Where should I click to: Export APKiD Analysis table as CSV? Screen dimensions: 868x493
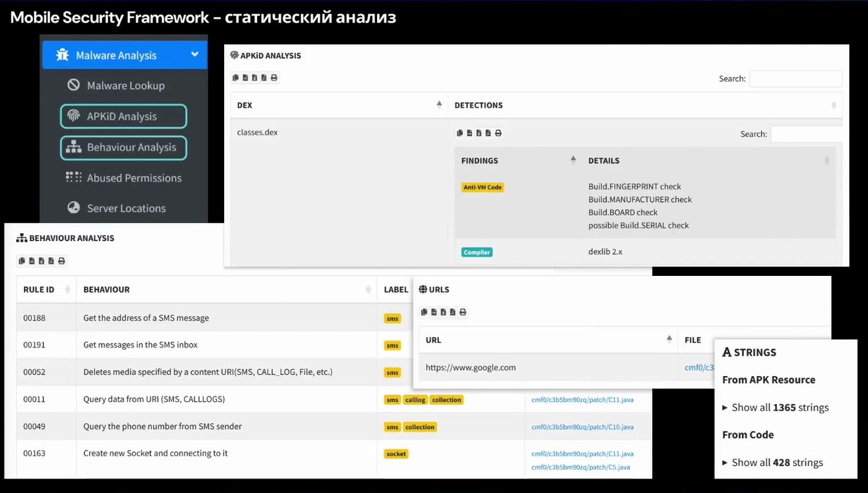245,78
